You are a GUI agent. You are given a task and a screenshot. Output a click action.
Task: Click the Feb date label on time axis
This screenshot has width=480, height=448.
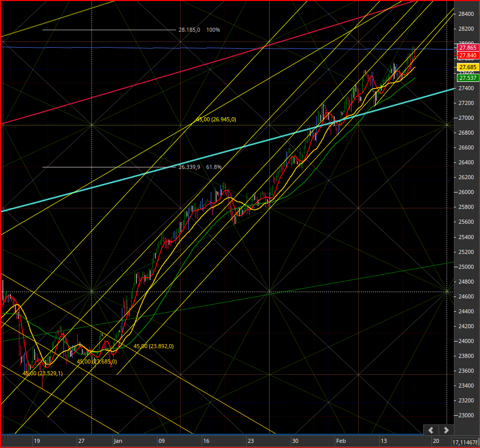(341, 441)
